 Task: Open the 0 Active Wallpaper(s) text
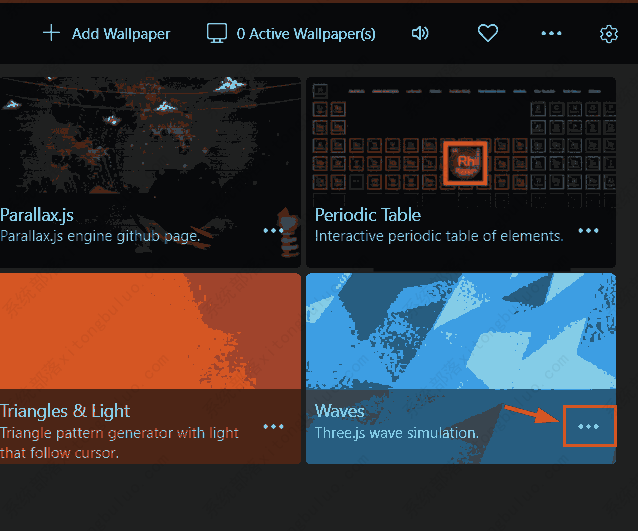[x=306, y=34]
